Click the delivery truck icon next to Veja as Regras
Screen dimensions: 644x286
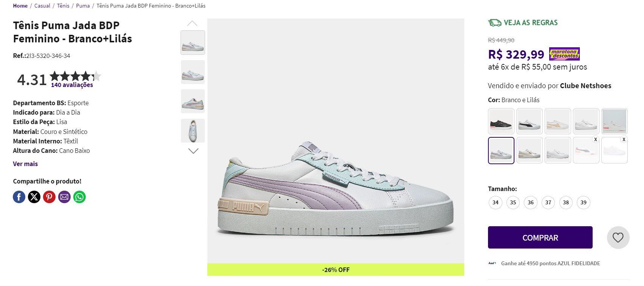[x=494, y=23]
